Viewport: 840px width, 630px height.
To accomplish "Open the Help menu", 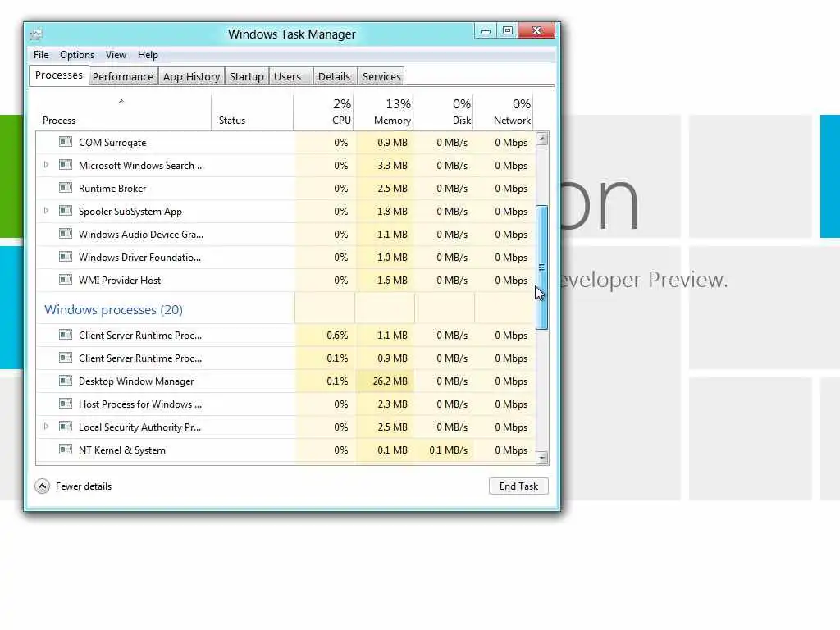I will [x=148, y=55].
